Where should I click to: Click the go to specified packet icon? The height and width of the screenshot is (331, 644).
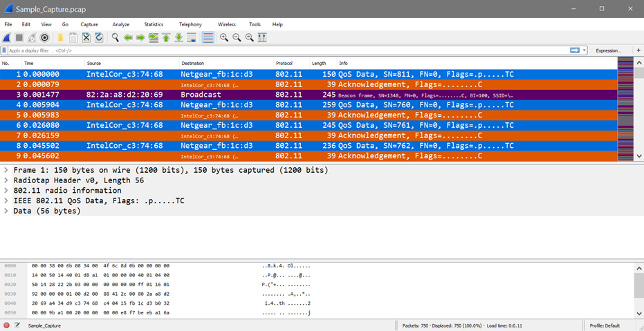click(153, 38)
